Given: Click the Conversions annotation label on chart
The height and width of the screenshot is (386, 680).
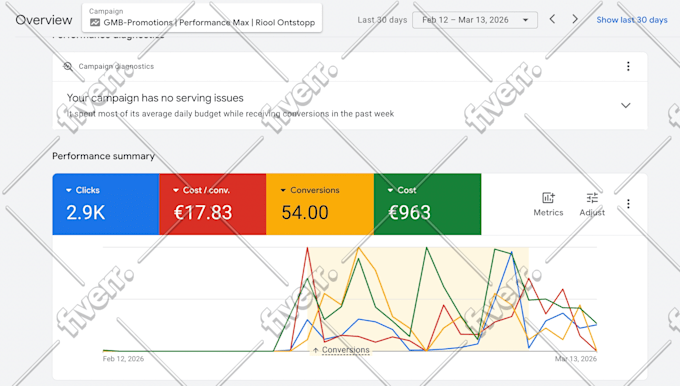Looking at the screenshot, I should [341, 350].
